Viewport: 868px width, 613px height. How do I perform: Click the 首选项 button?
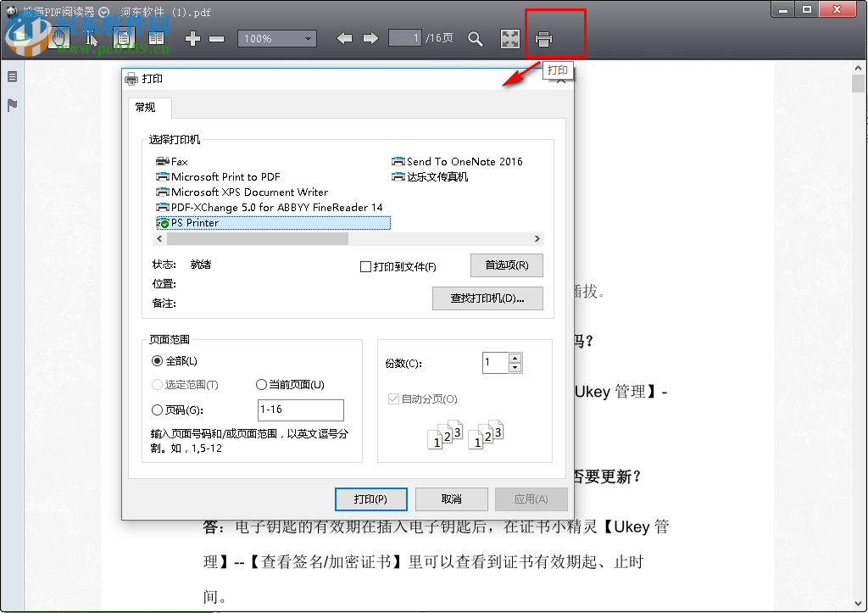pyautogui.click(x=507, y=265)
